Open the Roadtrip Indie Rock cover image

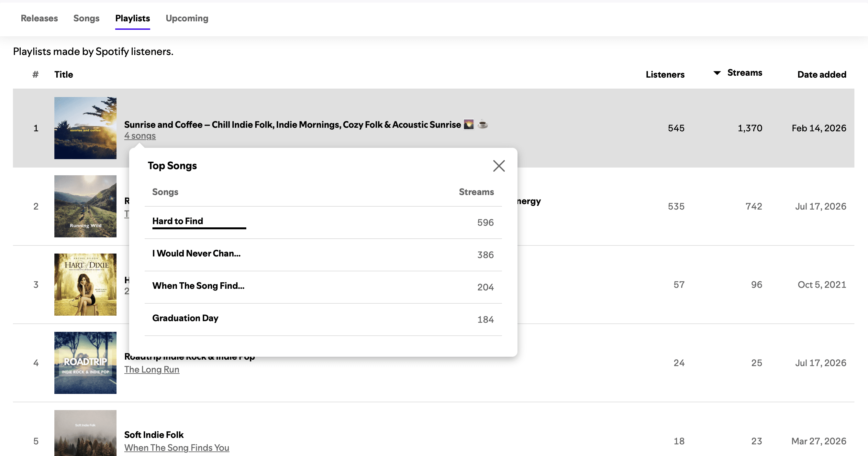point(85,363)
